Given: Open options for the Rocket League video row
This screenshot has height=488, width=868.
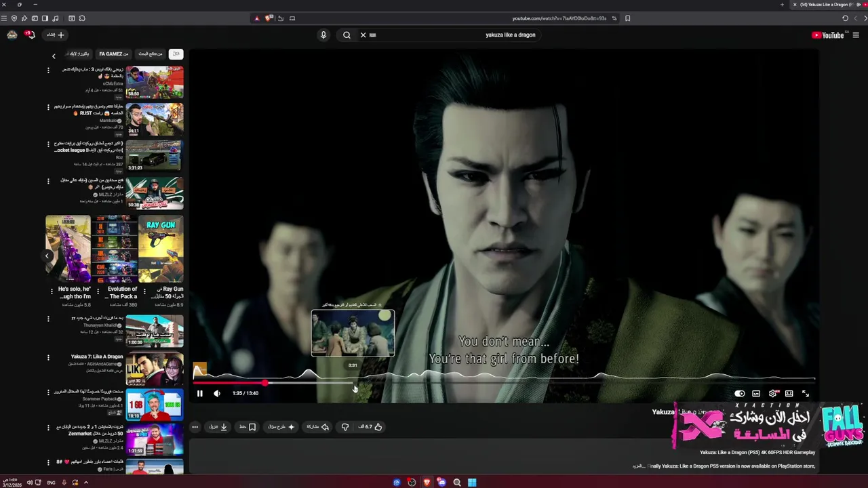Looking at the screenshot, I should (48, 144).
